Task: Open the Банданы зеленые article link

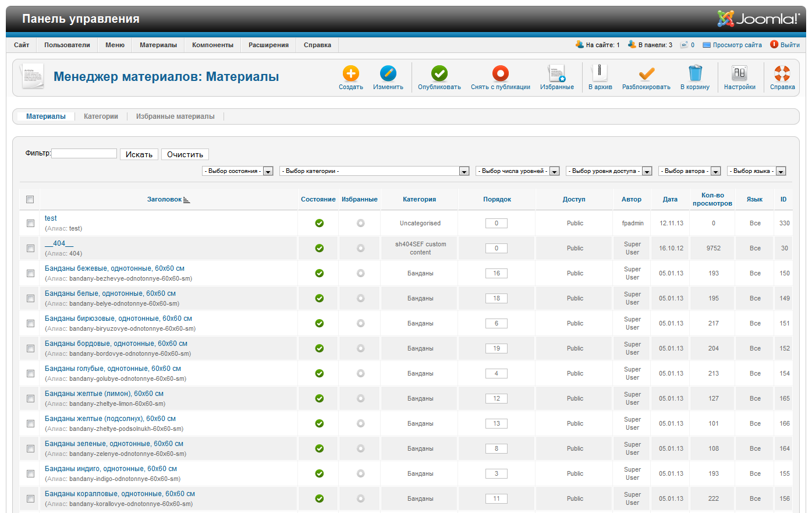Action: click(114, 444)
